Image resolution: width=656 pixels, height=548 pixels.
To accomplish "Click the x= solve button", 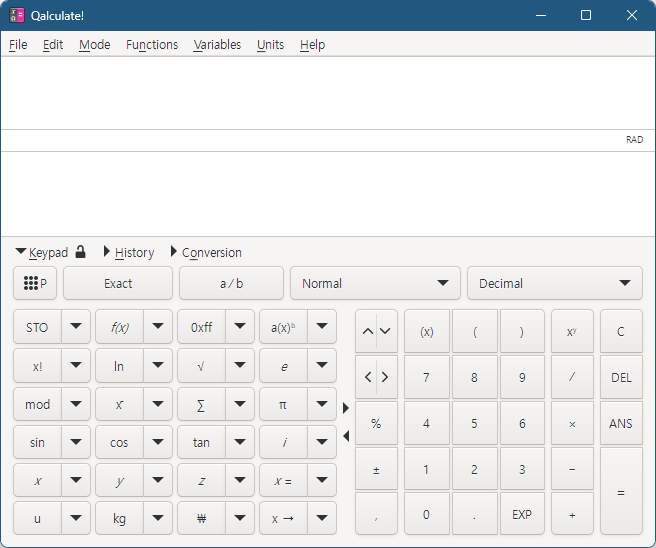I will pos(283,481).
